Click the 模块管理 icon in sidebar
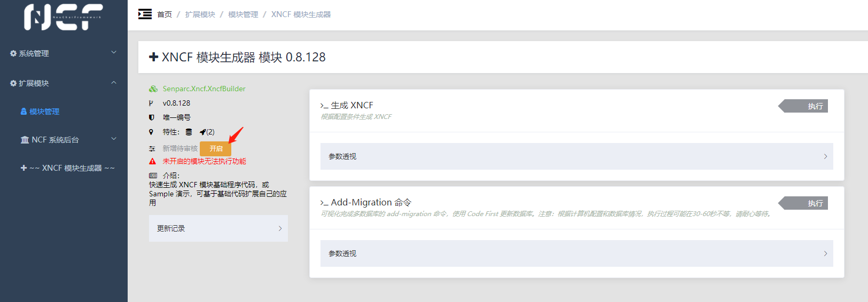Screen dimensions: 868x302 (24, 112)
